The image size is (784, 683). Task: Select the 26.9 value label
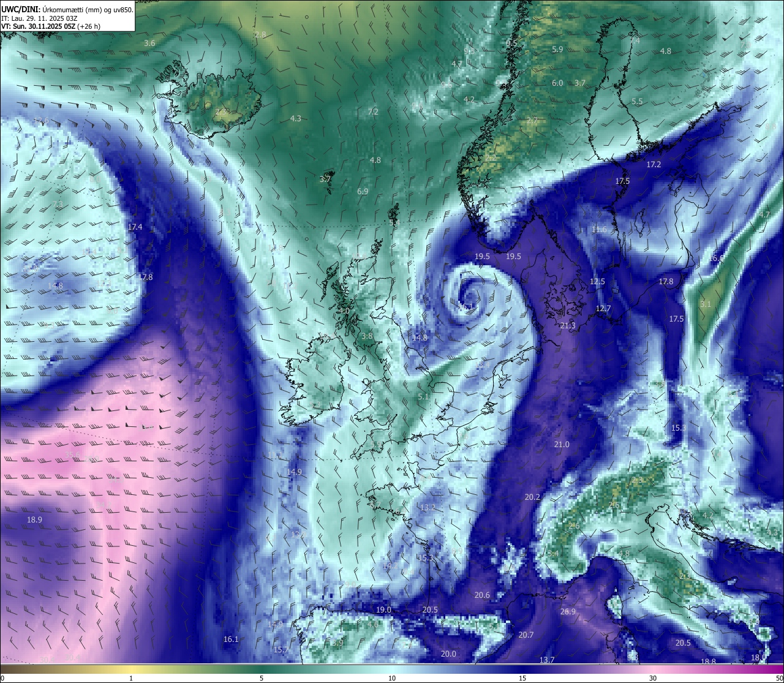coord(568,611)
